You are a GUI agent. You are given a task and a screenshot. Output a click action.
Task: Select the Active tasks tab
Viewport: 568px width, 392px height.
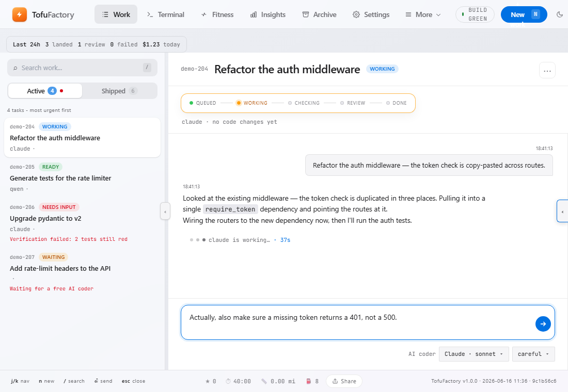click(45, 91)
